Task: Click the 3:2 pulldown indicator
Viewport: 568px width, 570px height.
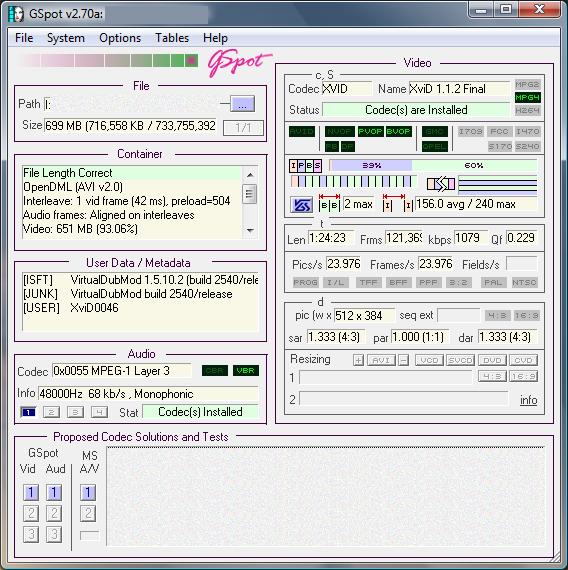Action: tap(459, 282)
